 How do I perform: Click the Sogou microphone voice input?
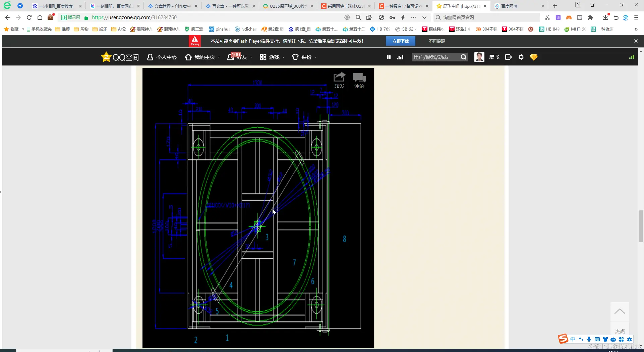589,339
